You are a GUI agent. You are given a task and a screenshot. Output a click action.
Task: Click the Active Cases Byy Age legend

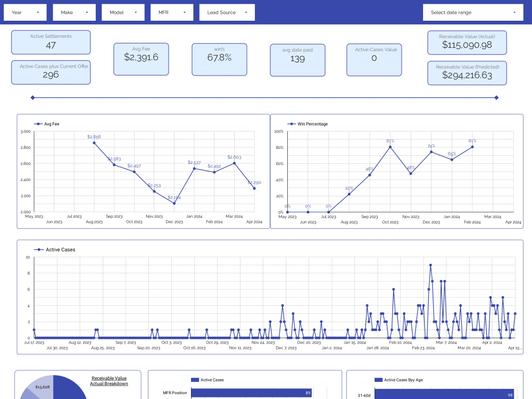pyautogui.click(x=398, y=380)
